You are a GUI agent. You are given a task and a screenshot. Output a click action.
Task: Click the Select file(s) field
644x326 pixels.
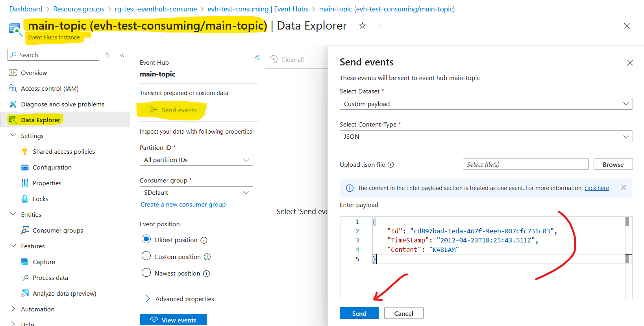click(x=526, y=164)
